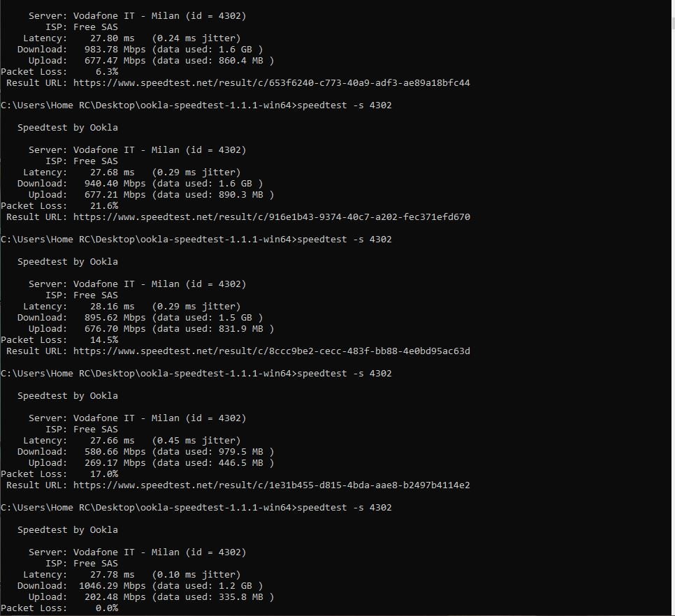675x616 pixels.
Task: Select the 21.6% packet loss figure
Action: click(104, 206)
